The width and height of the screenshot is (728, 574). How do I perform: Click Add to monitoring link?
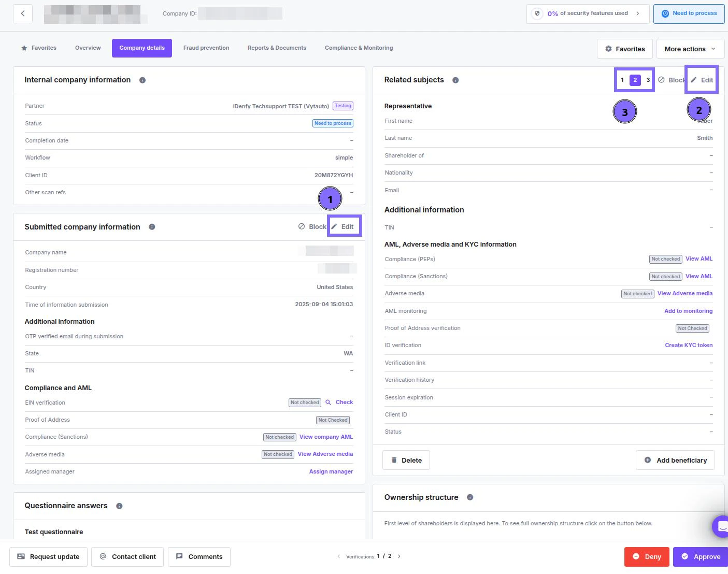click(689, 311)
